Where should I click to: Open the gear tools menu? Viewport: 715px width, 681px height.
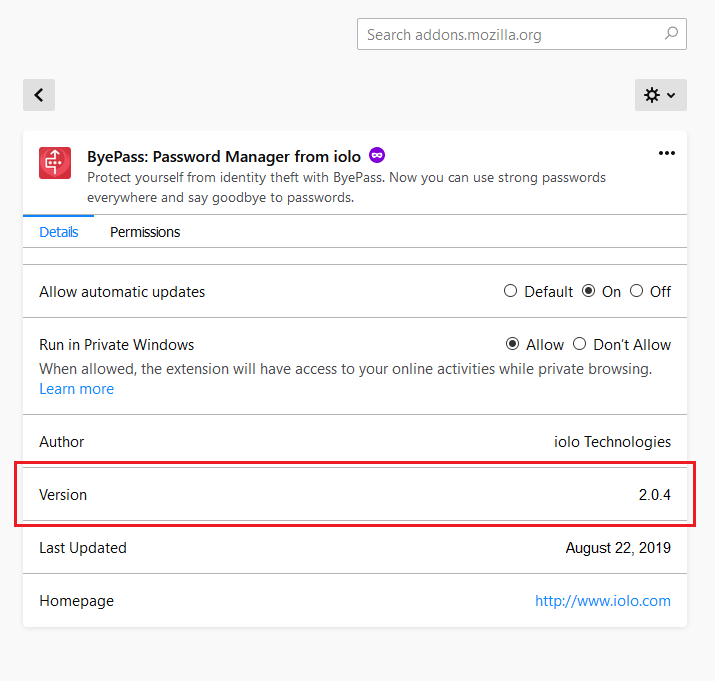tap(660, 95)
